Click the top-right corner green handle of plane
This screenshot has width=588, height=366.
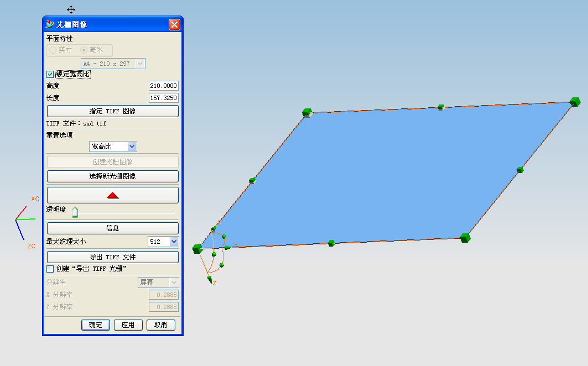click(x=575, y=102)
